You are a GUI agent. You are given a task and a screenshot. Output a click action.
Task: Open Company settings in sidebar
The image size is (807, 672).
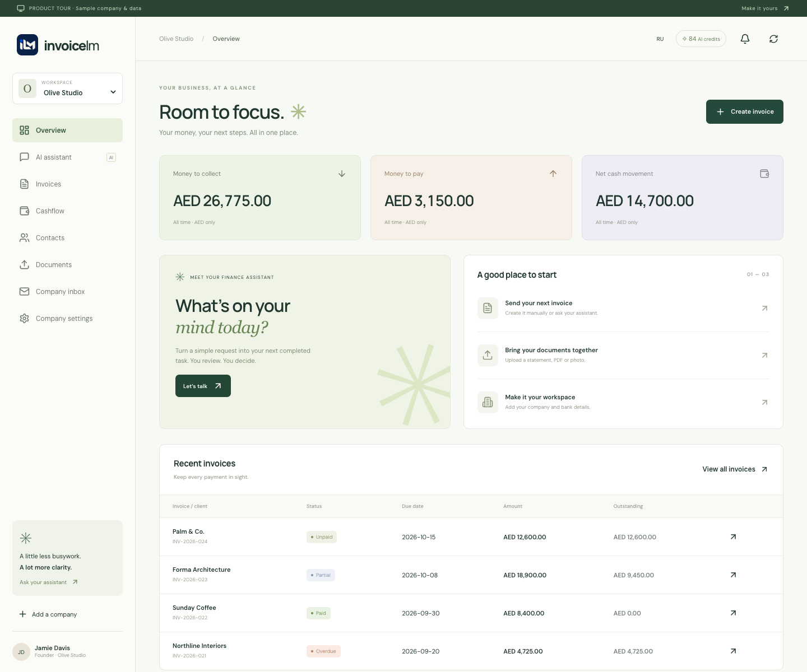coord(67,319)
